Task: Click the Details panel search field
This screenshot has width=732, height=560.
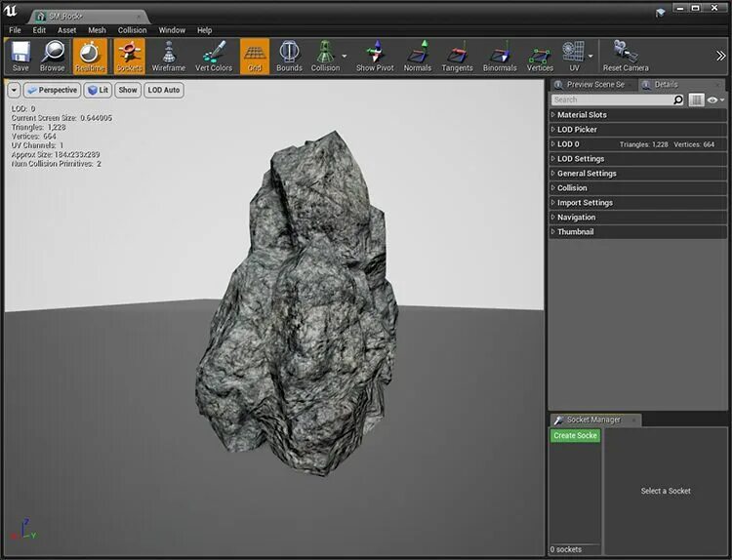Action: (x=610, y=100)
